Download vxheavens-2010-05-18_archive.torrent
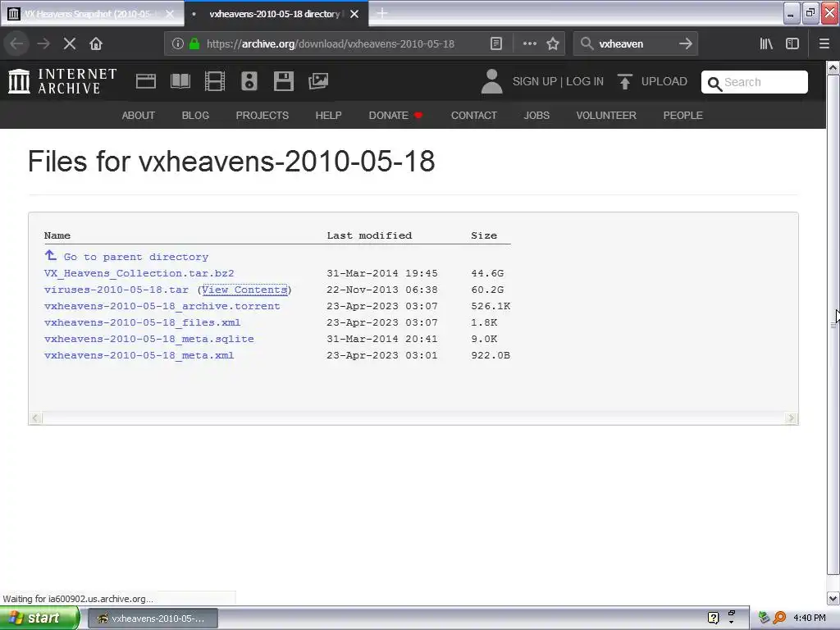Viewport: 840px width, 630px height. [162, 307]
